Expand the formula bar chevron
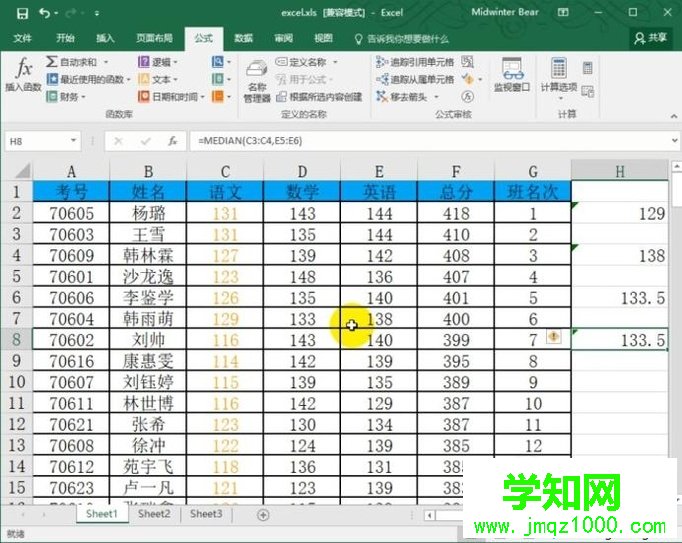This screenshot has width=682, height=543. (x=675, y=141)
